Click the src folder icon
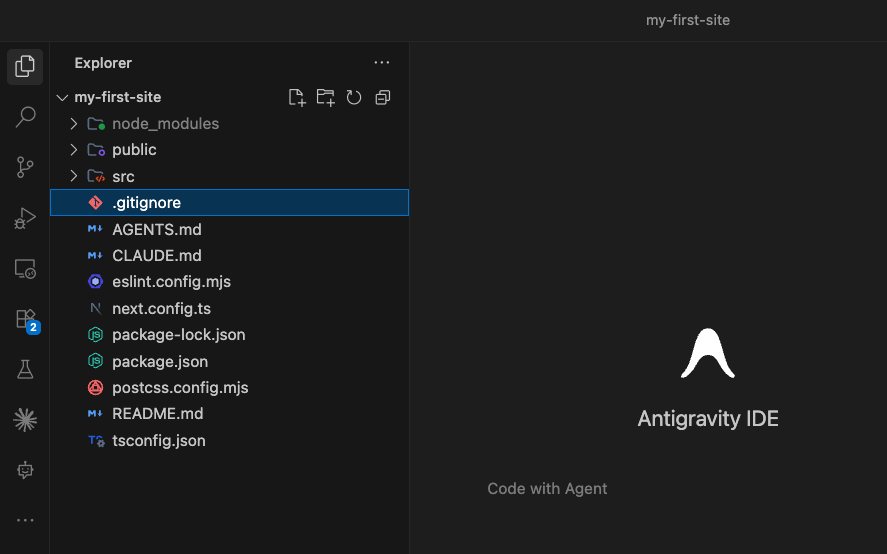The image size is (887, 554). pyautogui.click(x=96, y=177)
